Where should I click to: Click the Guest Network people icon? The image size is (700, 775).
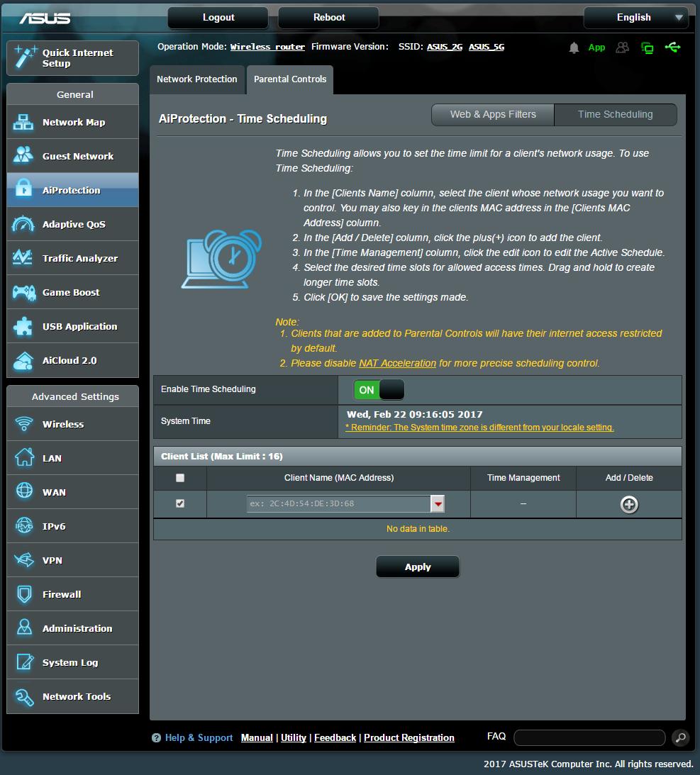23,155
